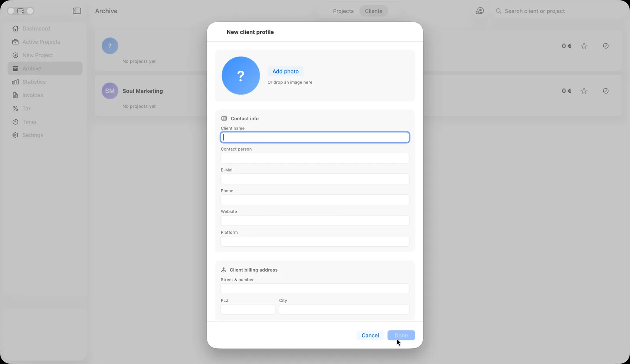Click the Website input field
This screenshot has height=364, width=630.
click(315, 220)
